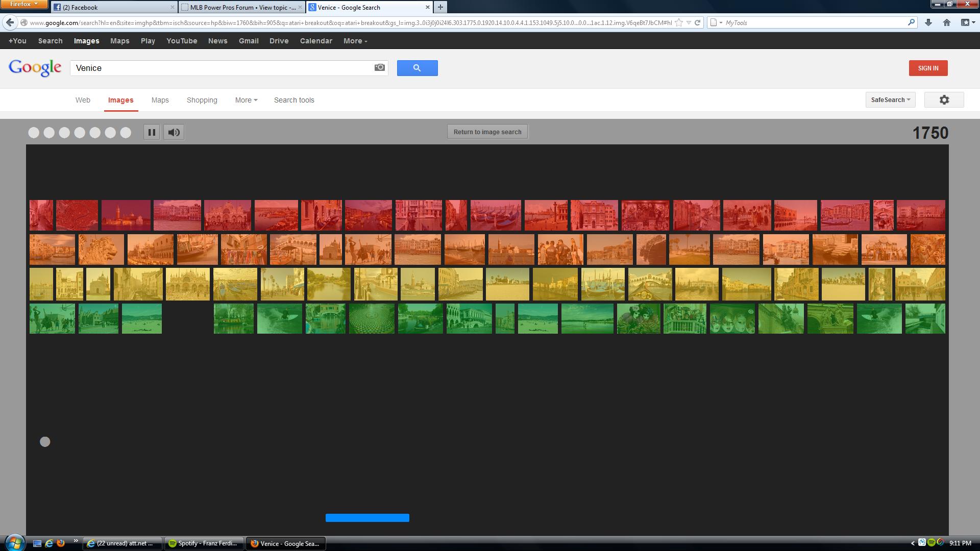Launch Internet Explorer from quick launch

point(49,543)
